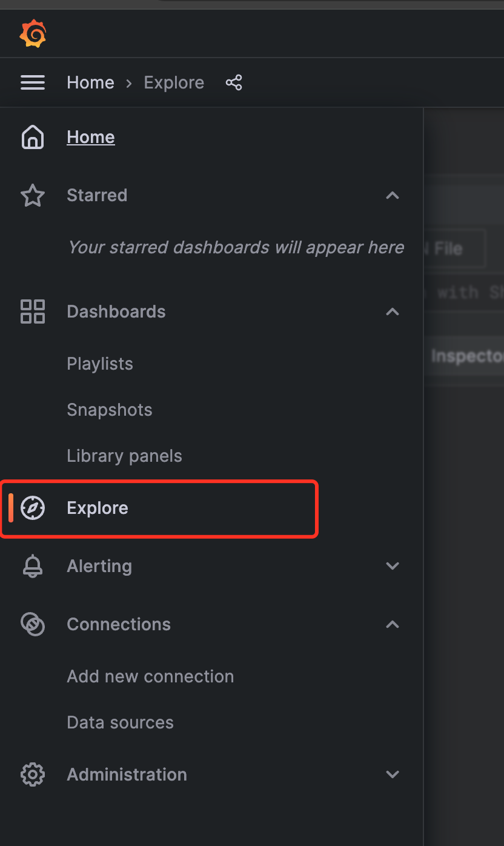
Task: Click the Home breadcrumb link
Action: [x=90, y=82]
